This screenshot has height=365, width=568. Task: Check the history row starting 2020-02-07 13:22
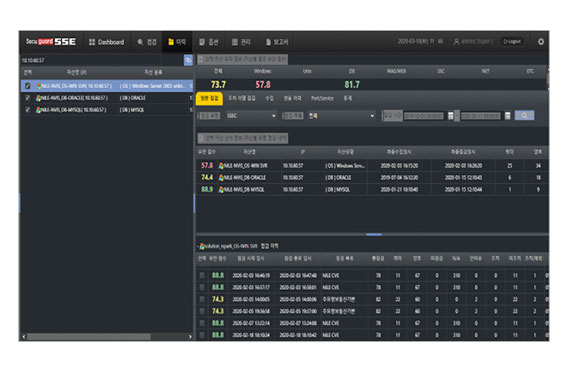202,323
